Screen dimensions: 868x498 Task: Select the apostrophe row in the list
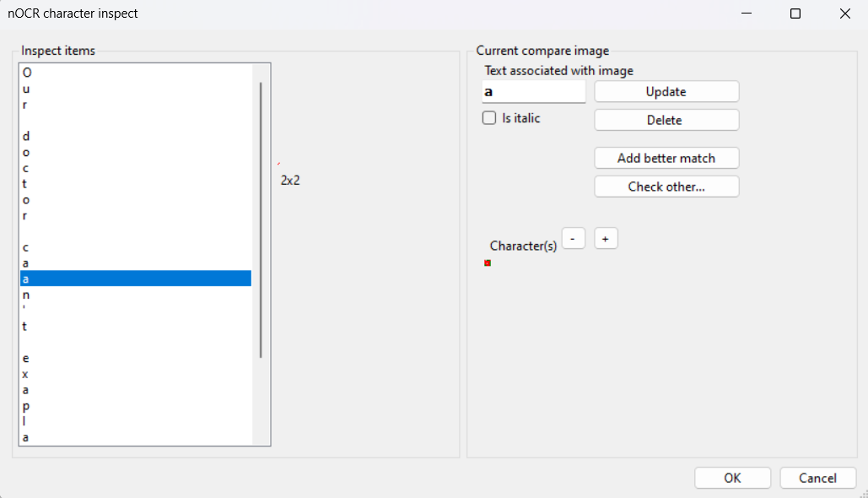pyautogui.click(x=136, y=311)
